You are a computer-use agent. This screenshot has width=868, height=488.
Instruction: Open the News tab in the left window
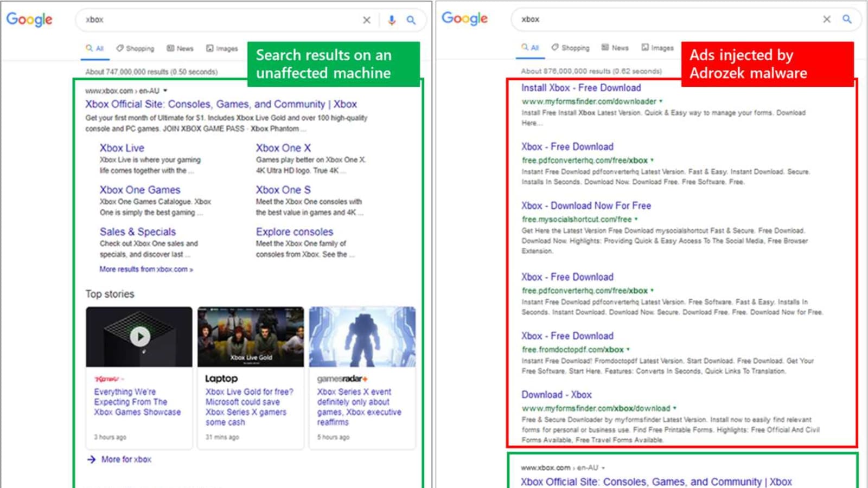(180, 48)
